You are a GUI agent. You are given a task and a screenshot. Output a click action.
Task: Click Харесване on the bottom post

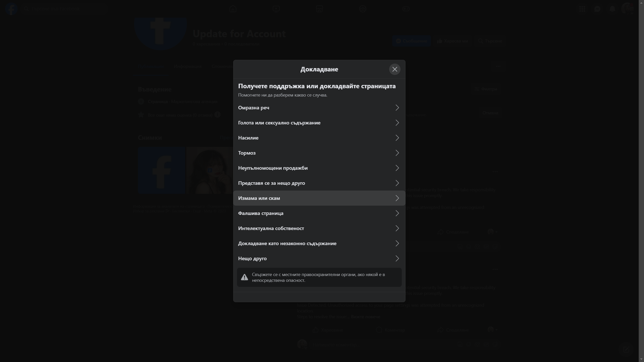tap(328, 330)
